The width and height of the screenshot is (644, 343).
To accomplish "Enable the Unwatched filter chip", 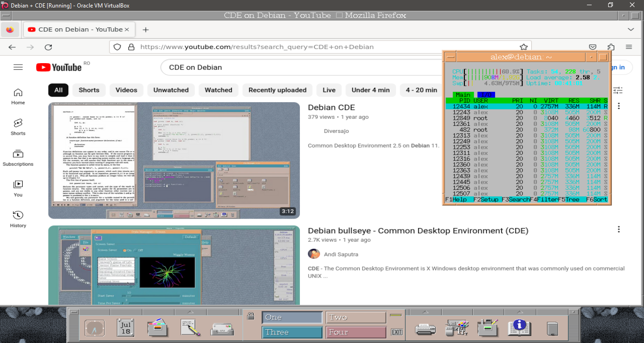I will point(171,90).
